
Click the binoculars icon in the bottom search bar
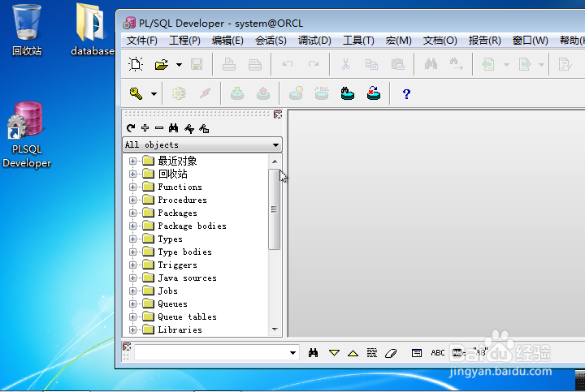pyautogui.click(x=313, y=352)
